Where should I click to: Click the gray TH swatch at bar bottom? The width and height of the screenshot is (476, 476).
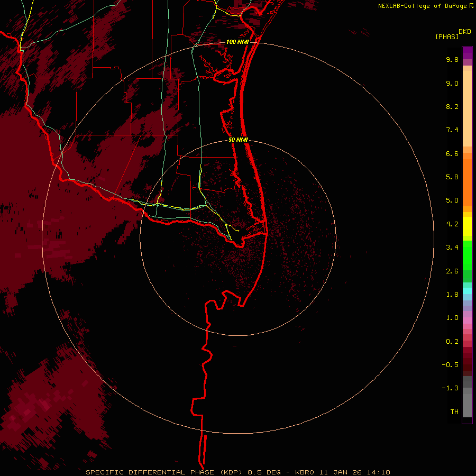click(x=467, y=405)
